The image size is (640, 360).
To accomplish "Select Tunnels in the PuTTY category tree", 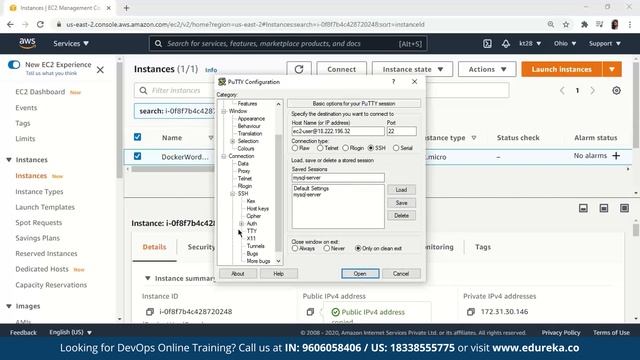I will coord(256,246).
